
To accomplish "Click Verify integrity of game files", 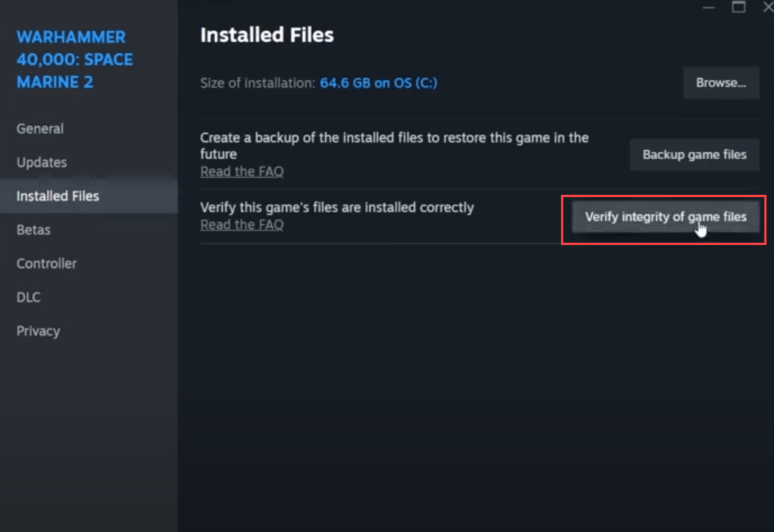I will [665, 217].
